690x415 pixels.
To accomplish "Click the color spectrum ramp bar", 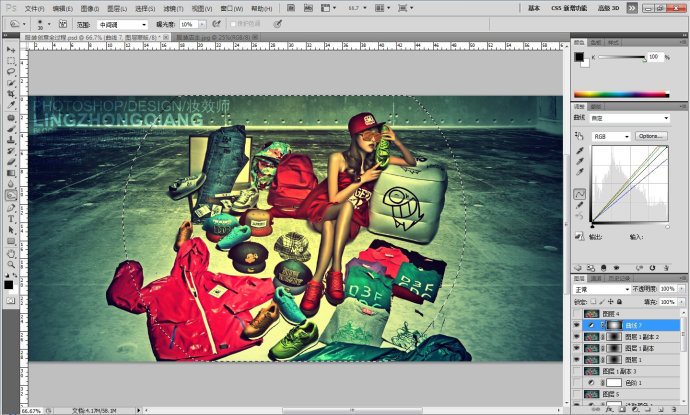I will point(621,94).
